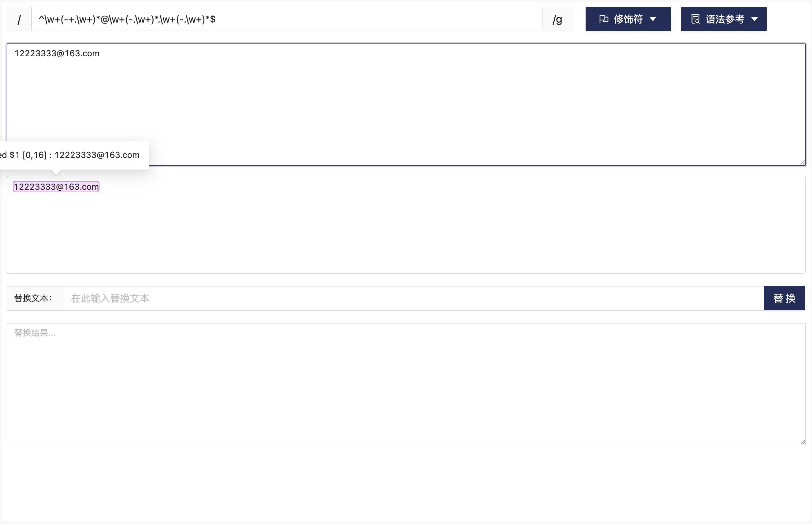Click the test text area with email
The height and width of the screenshot is (524, 812).
(406, 104)
